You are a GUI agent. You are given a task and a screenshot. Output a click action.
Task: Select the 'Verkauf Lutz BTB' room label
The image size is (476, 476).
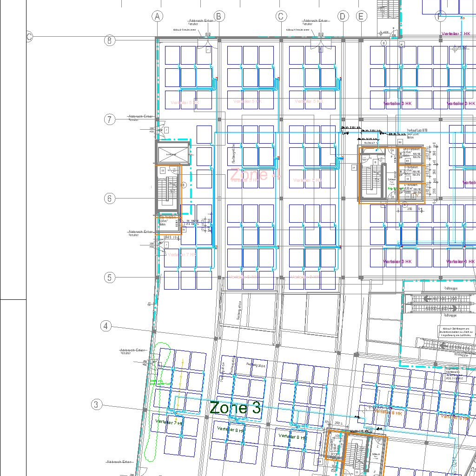[x=417, y=131]
